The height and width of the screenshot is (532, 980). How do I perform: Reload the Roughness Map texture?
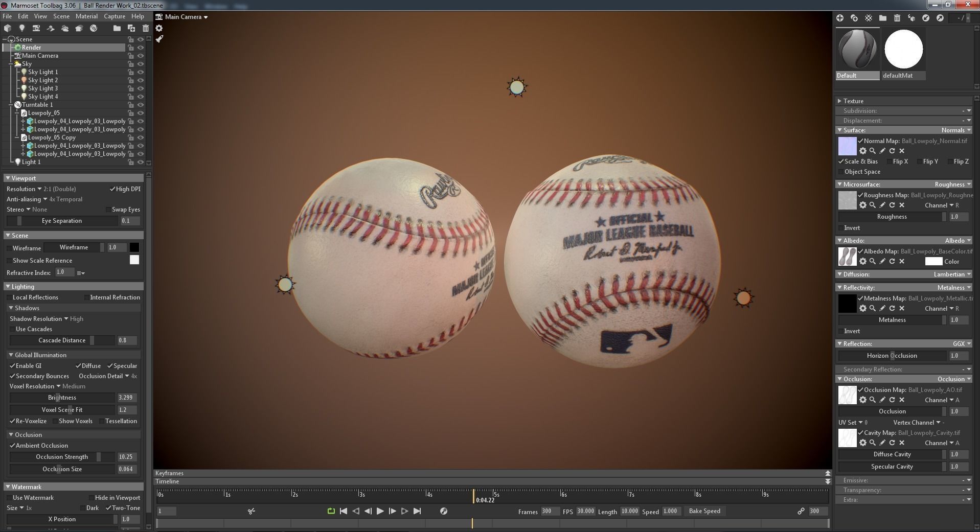click(x=892, y=205)
